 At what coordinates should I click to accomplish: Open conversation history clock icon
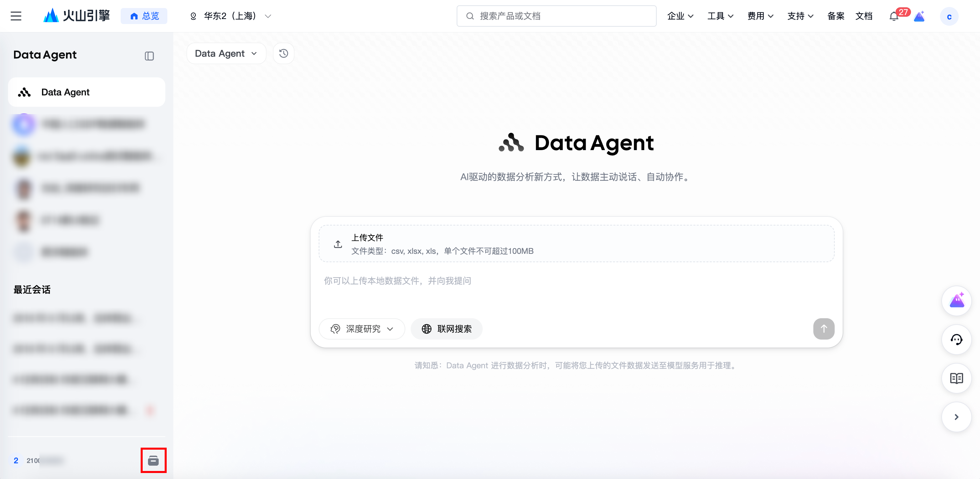283,53
